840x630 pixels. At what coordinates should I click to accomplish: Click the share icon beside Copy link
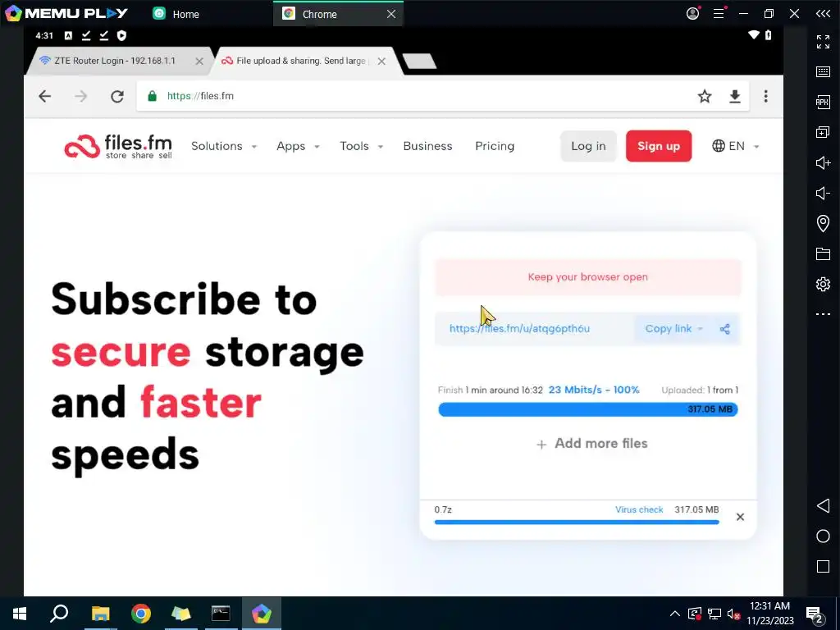pos(725,329)
